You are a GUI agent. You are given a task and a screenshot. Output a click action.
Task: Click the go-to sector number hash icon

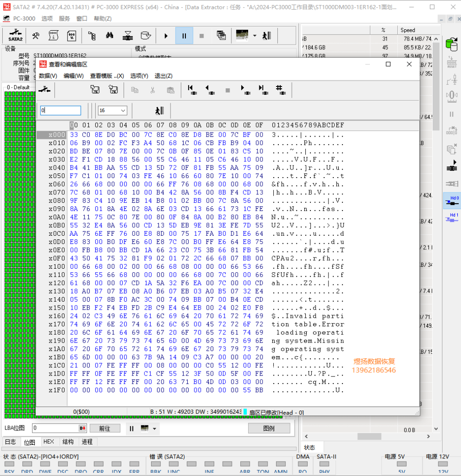point(281,90)
